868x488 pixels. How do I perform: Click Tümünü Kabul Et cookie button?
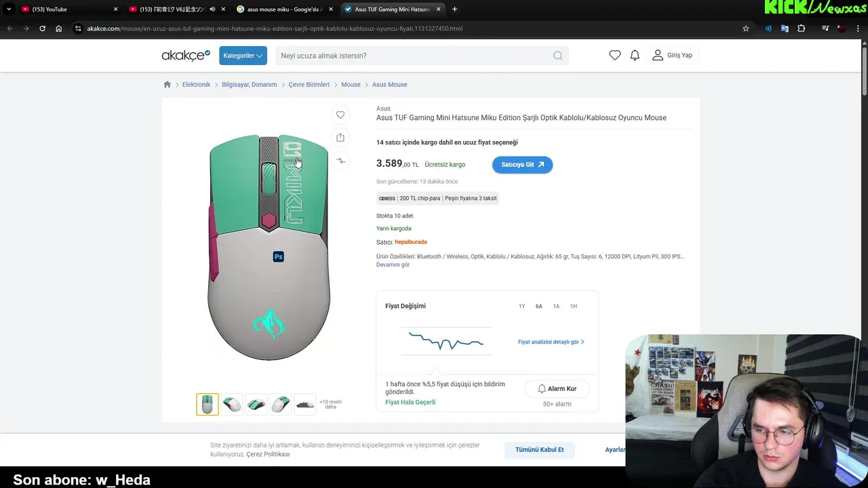(x=539, y=450)
